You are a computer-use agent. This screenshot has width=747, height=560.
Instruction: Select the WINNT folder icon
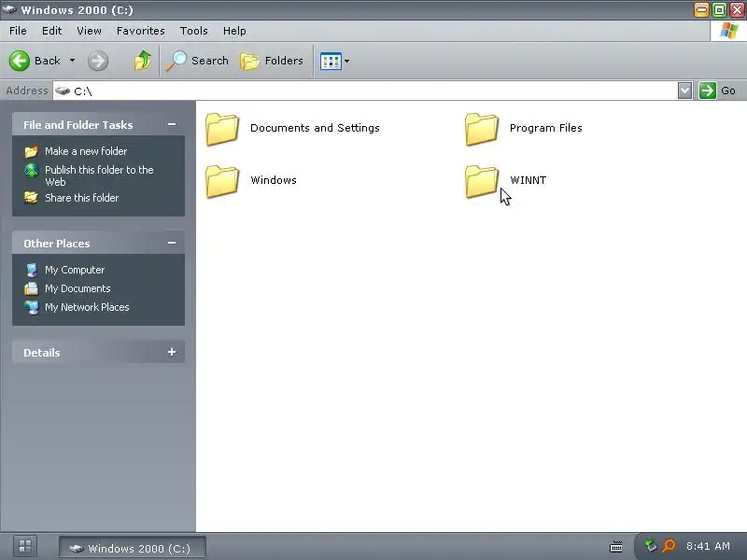(482, 181)
